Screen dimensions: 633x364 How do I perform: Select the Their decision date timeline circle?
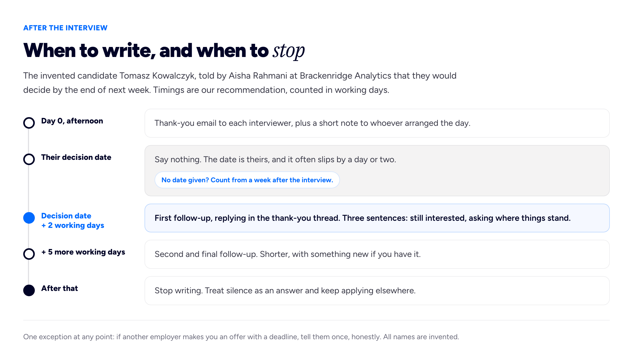(29, 159)
